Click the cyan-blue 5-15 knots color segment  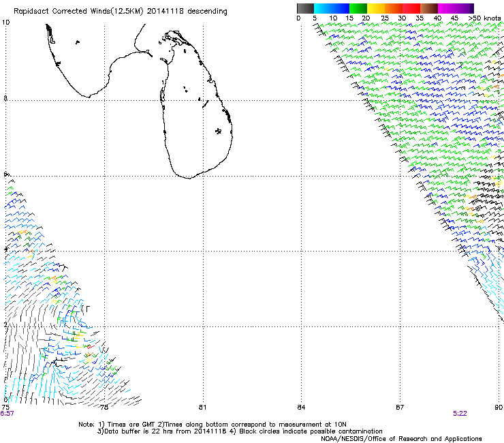pos(332,8)
